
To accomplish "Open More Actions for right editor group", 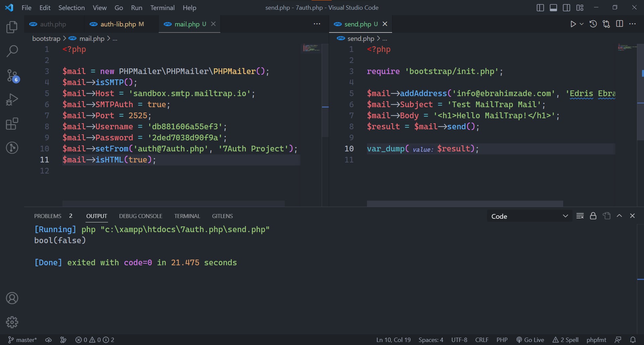I will pyautogui.click(x=633, y=24).
